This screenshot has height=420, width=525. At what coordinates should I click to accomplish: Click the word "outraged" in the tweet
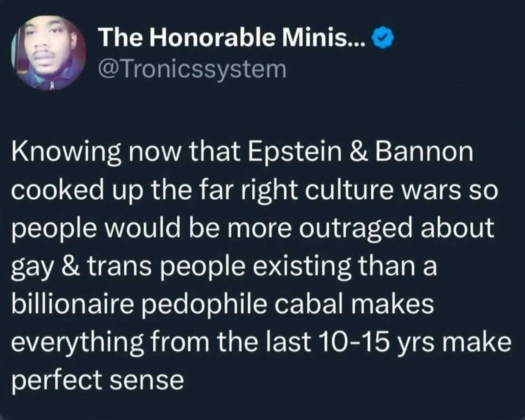[355, 228]
